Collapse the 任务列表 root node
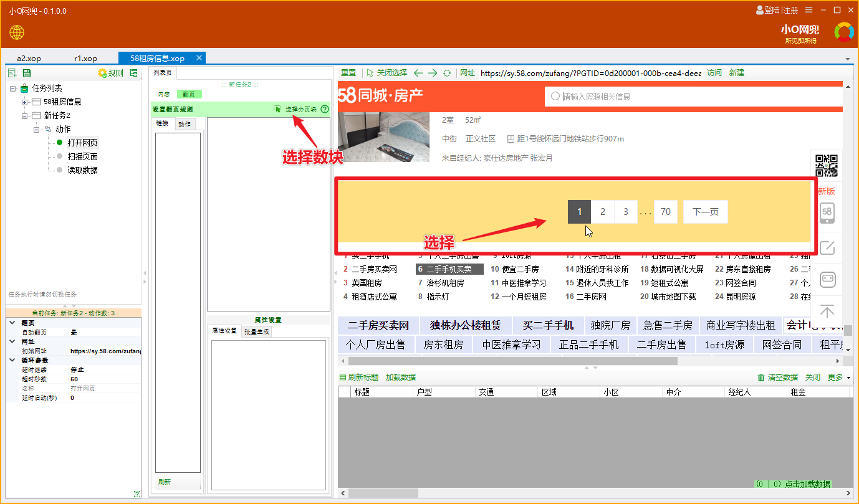This screenshot has height=504, width=859. [12, 88]
